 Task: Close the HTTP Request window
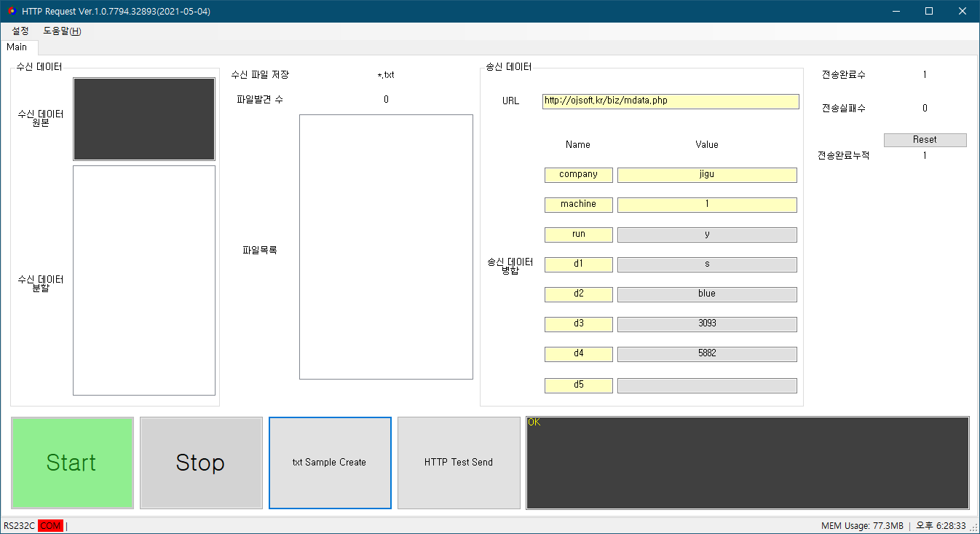pos(963,11)
